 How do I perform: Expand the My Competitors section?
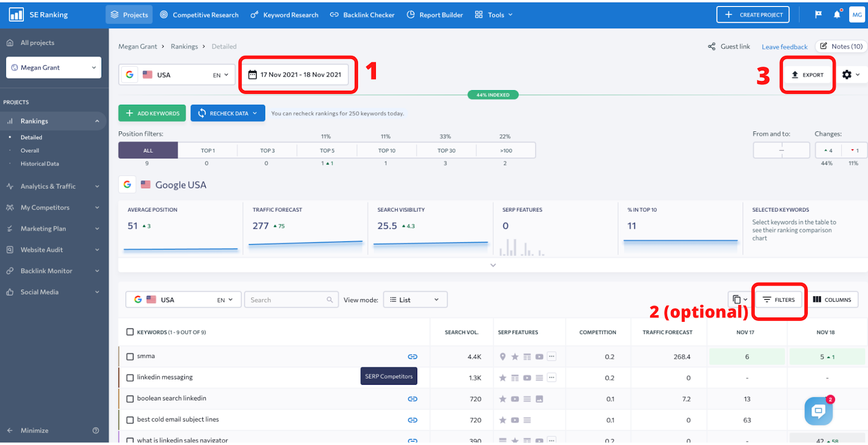click(x=53, y=207)
